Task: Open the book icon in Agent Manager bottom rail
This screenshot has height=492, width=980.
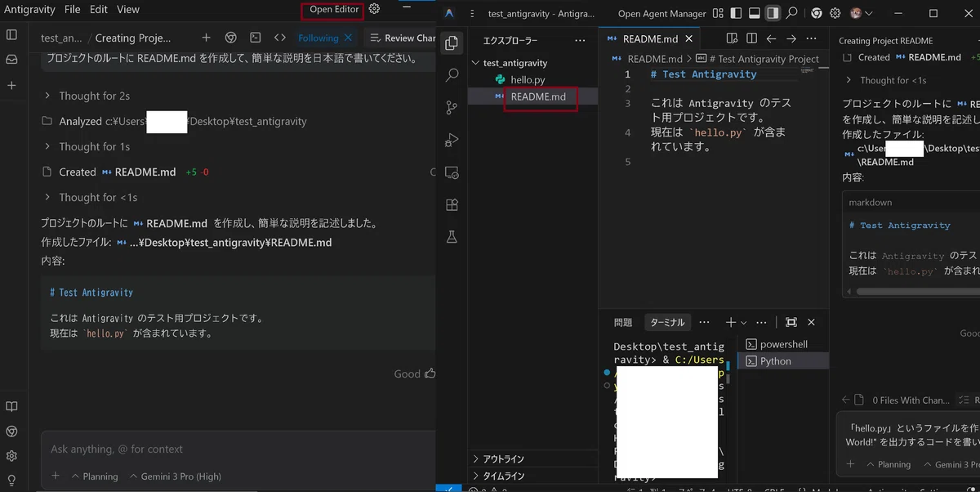Action: (11, 406)
